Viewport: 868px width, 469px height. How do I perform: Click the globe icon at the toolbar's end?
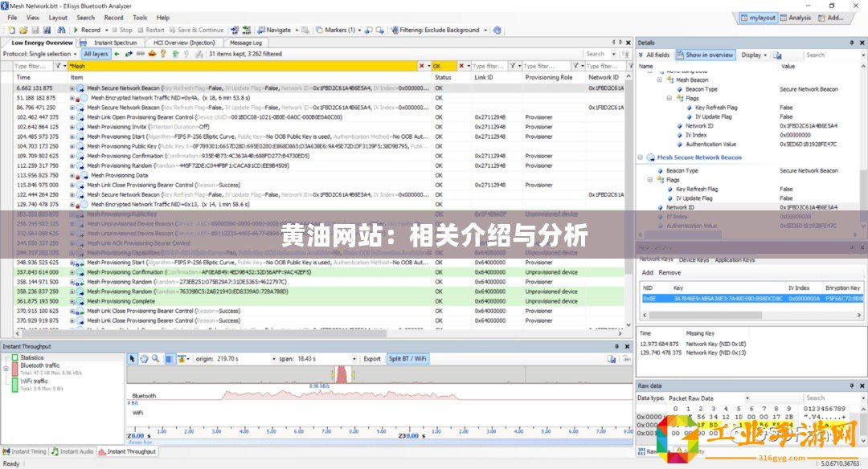497,30
